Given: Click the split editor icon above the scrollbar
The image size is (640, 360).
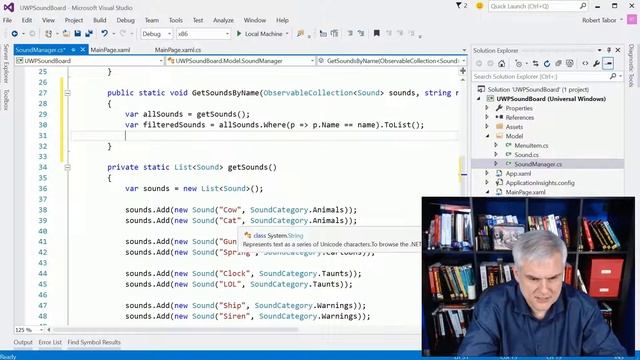Looking at the screenshot, I should [x=462, y=71].
